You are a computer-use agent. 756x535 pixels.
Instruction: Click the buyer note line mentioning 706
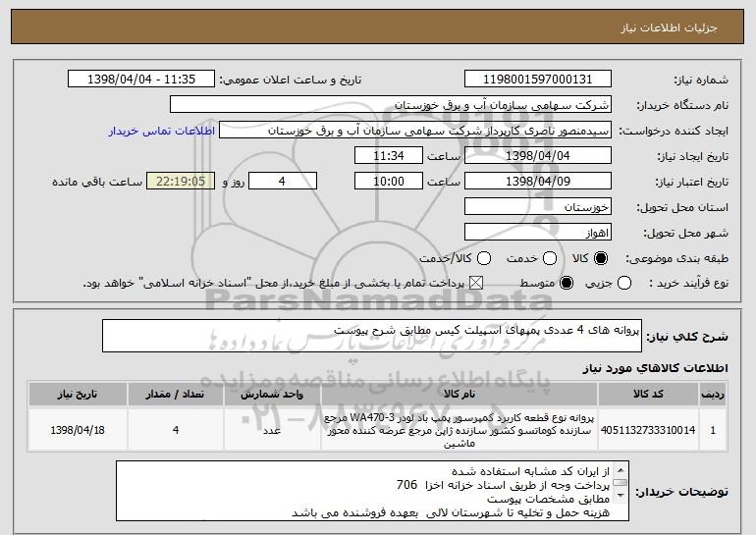click(503, 485)
